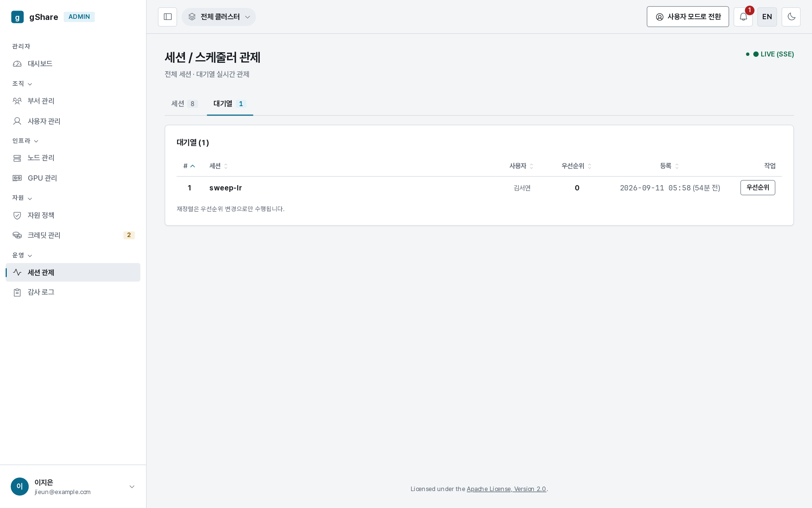Image resolution: width=812 pixels, height=508 pixels.
Task: Open 대시보드 in the sidebar
Action: click(73, 64)
